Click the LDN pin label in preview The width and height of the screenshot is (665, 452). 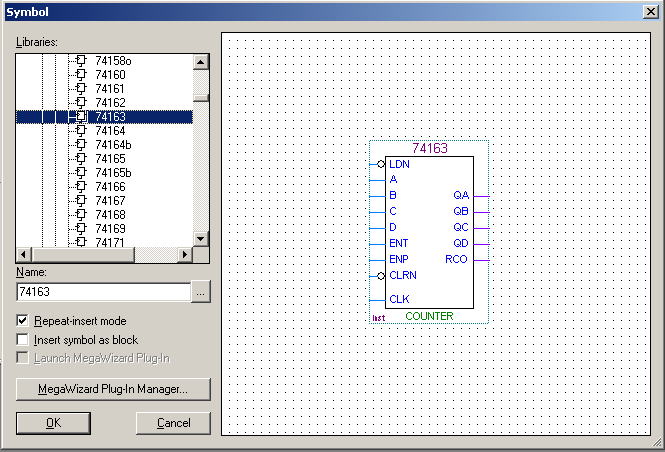(x=399, y=164)
